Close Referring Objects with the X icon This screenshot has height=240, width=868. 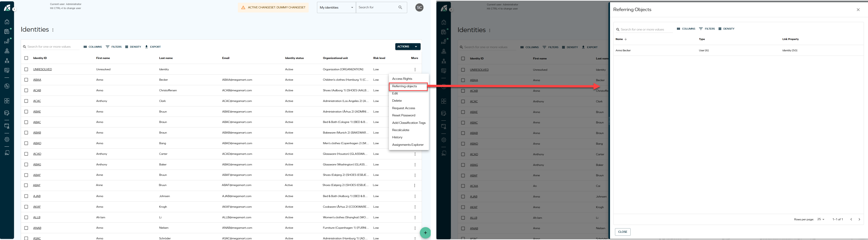(858, 10)
